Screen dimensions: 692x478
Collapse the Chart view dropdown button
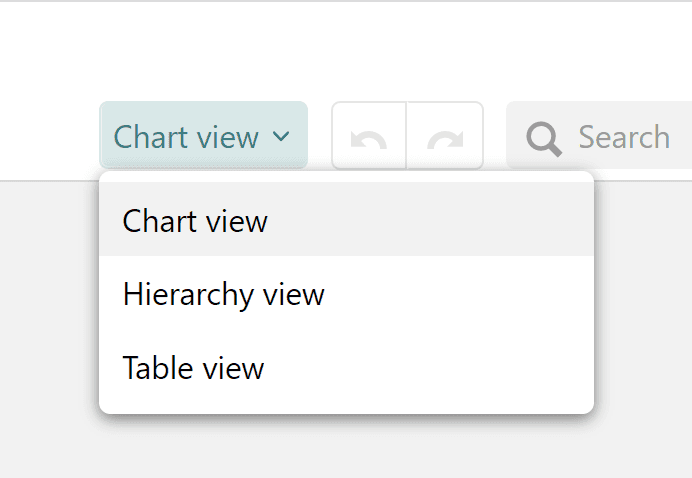203,135
